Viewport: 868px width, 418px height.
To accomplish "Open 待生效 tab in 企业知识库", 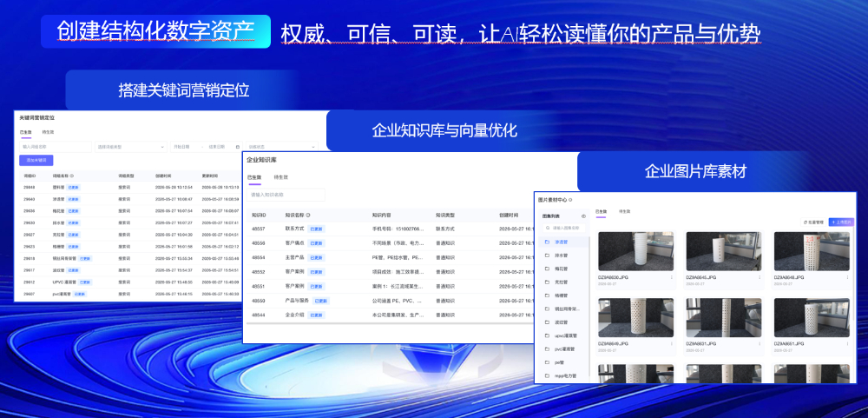I will click(280, 177).
